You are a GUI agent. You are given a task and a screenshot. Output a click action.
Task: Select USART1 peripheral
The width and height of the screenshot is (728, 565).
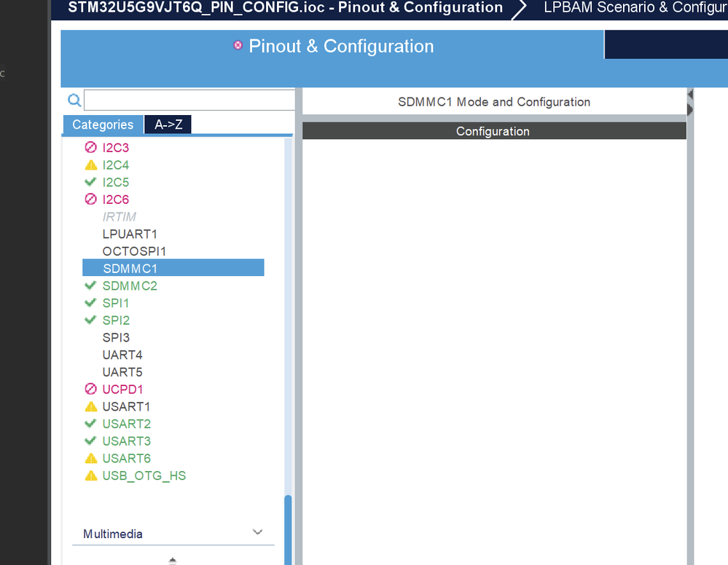[x=126, y=406]
